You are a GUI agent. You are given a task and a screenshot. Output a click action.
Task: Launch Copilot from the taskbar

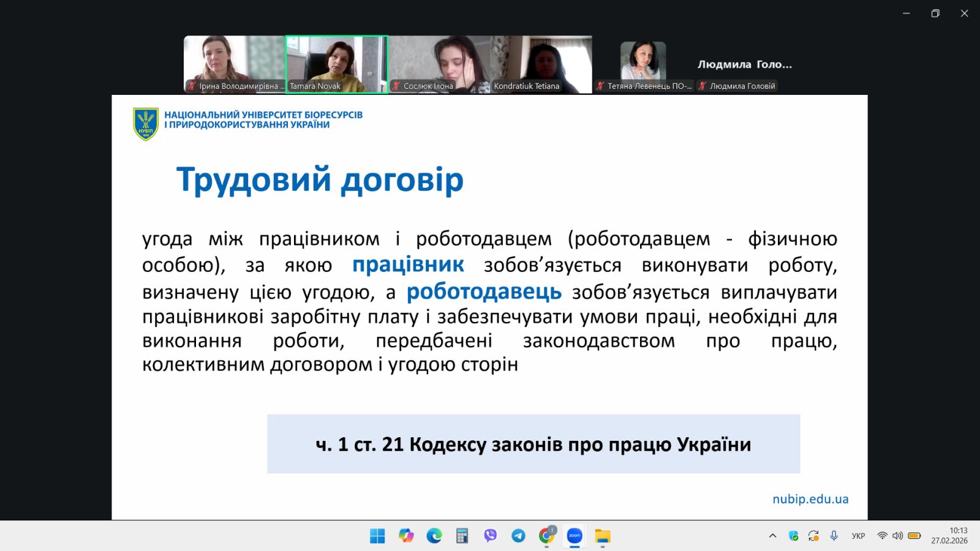(405, 536)
